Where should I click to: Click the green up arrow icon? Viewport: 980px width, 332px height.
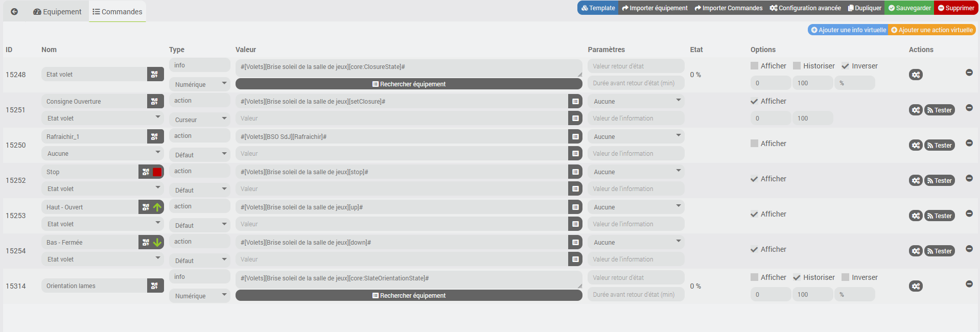click(x=157, y=207)
